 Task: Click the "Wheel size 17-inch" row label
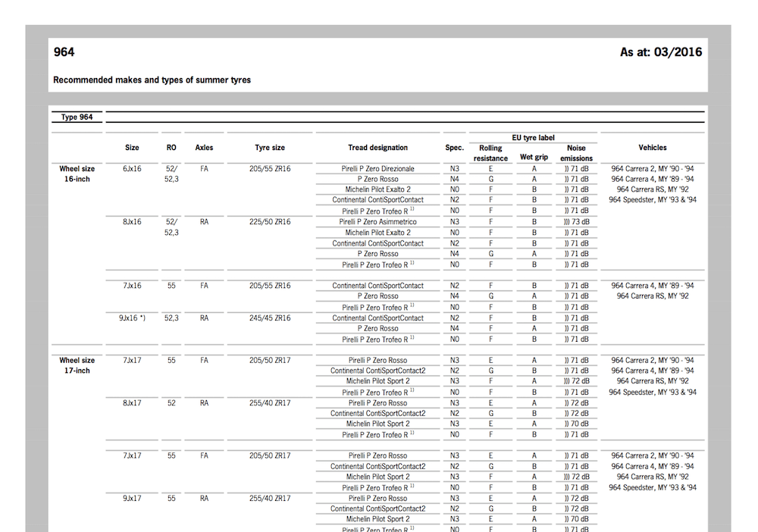click(x=77, y=365)
